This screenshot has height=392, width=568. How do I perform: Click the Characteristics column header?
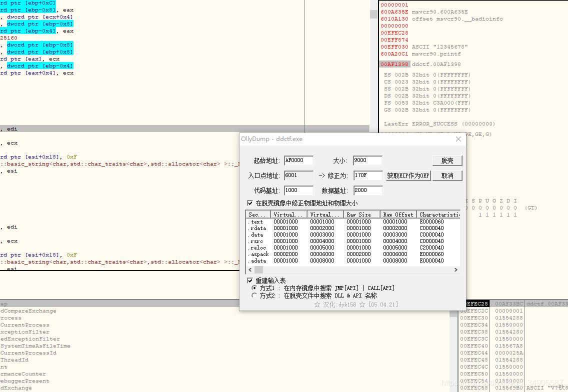coord(438,214)
